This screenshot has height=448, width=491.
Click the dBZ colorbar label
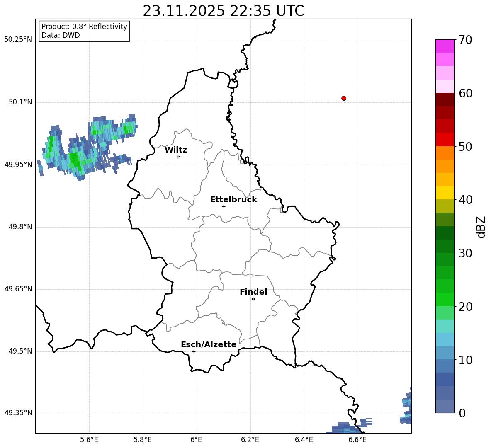pyautogui.click(x=481, y=227)
